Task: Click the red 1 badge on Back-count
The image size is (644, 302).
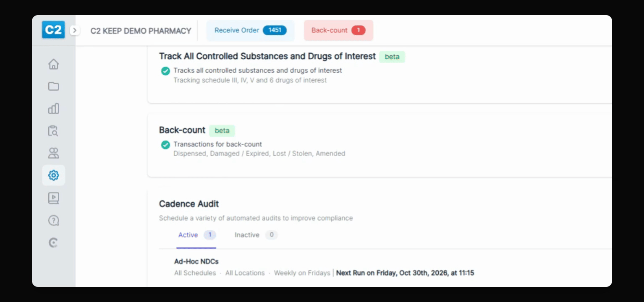Action: click(x=359, y=30)
